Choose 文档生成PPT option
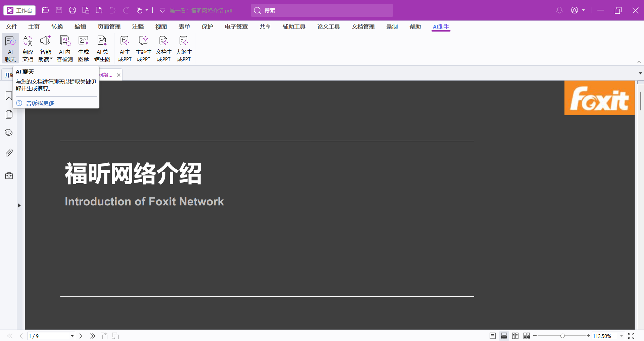The image size is (644, 341). click(x=164, y=49)
